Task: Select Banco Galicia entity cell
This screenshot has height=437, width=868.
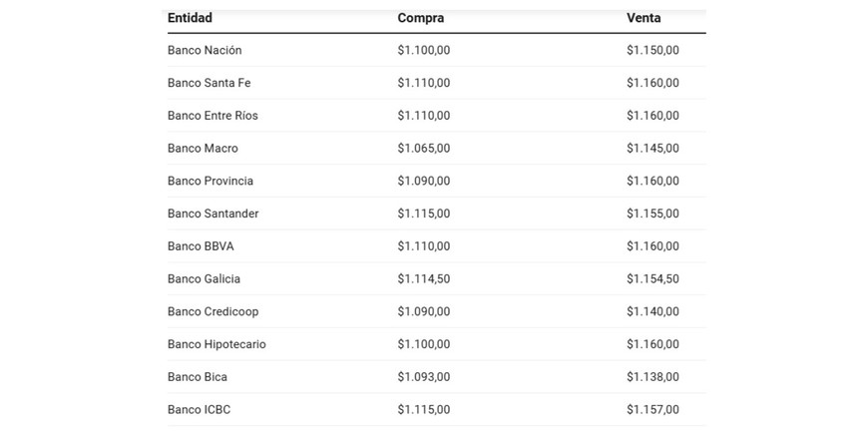Action: pyautogui.click(x=204, y=279)
